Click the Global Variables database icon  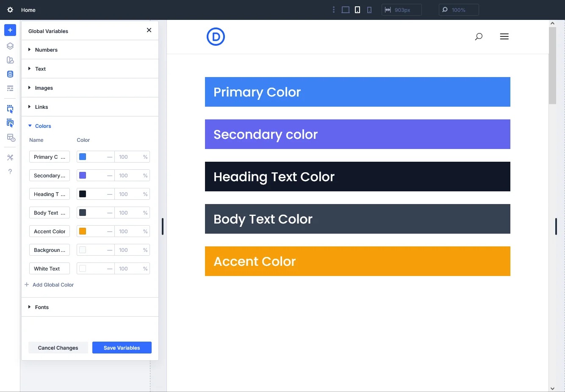pos(10,74)
